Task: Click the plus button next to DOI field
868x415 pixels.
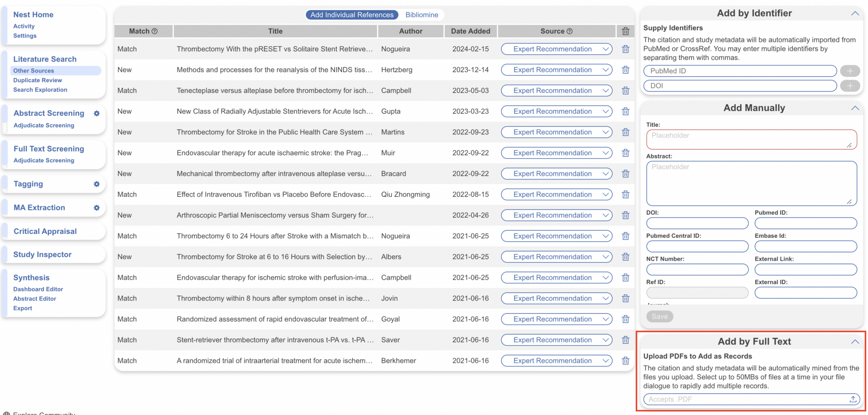Action: (x=850, y=86)
